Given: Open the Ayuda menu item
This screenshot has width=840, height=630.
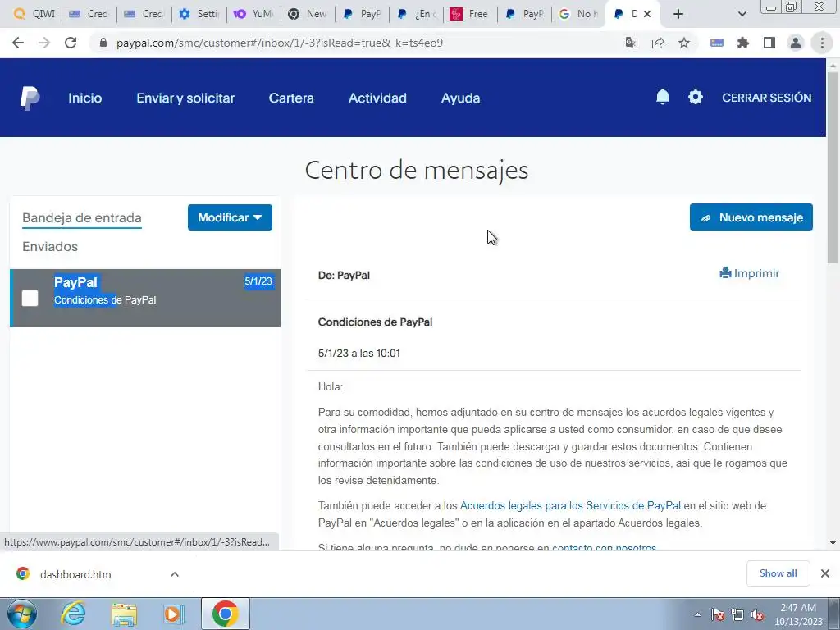Looking at the screenshot, I should click(x=461, y=98).
